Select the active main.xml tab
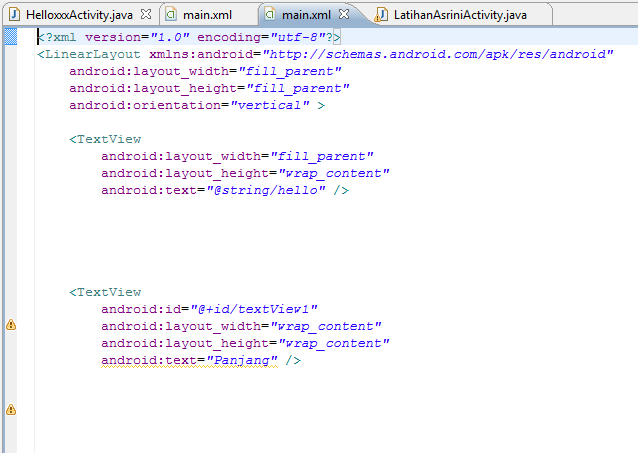The width and height of the screenshot is (638, 453). pos(306,15)
